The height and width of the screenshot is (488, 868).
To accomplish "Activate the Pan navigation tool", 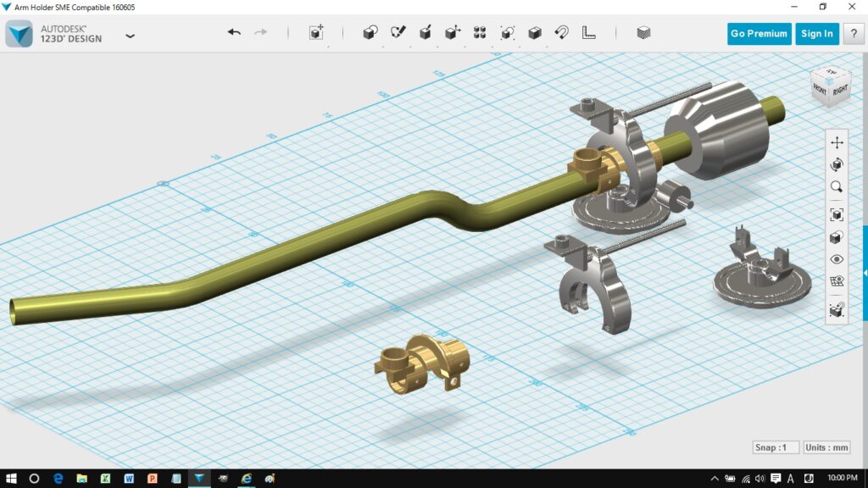I will [837, 142].
